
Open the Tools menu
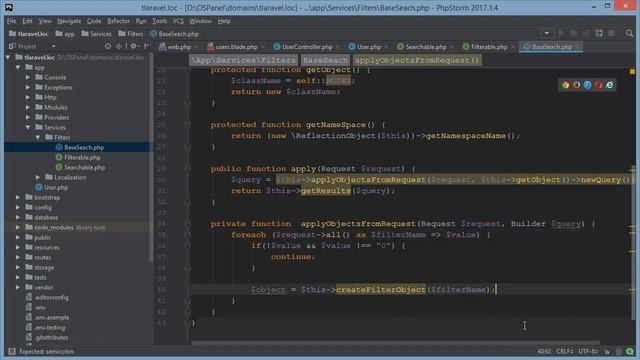[160, 21]
